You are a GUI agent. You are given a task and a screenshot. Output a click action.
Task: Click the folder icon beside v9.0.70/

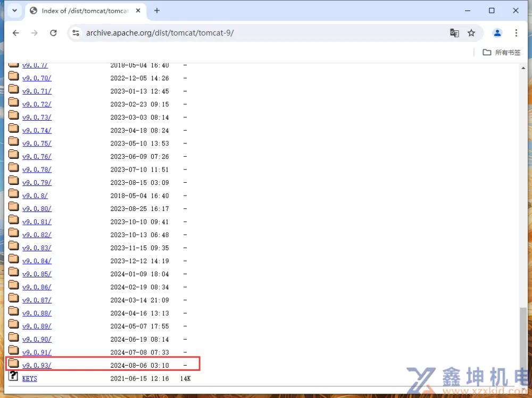click(14, 75)
